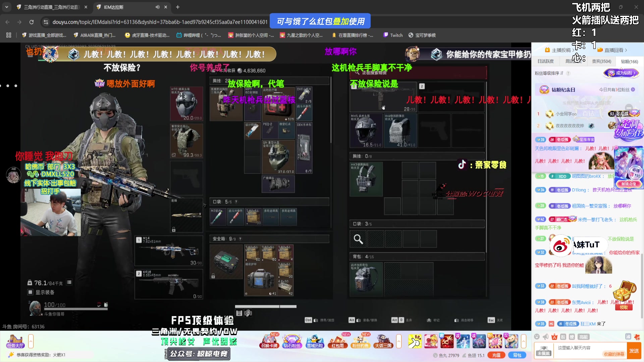This screenshot has width=644, height=362.
Task: Click the 高能 button in chat toolbar
Action: pyautogui.click(x=583, y=337)
